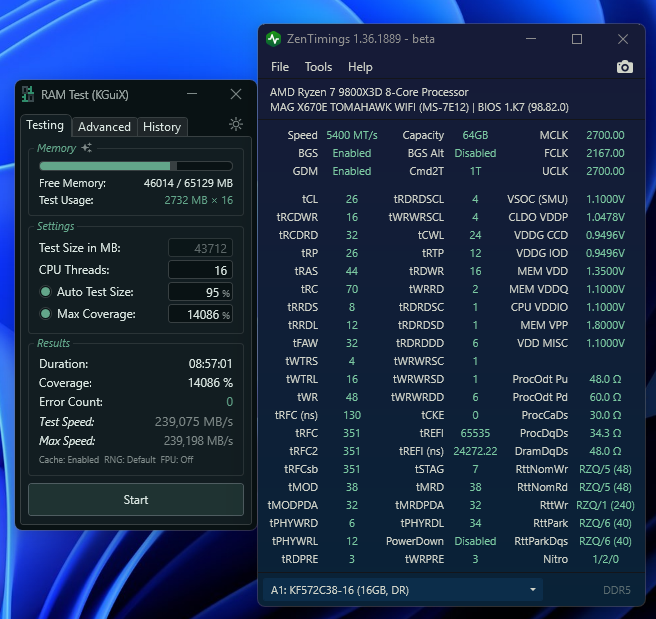Click the MAG X670E TOMAHAWK WIFI BIOS line
The width and height of the screenshot is (656, 619).
click(x=419, y=107)
